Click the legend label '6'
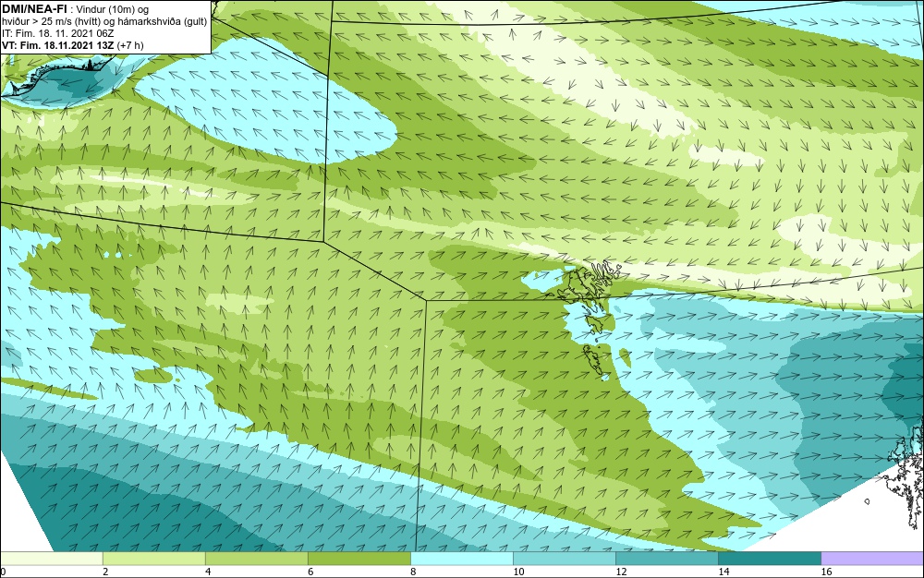The image size is (924, 578). pyautogui.click(x=310, y=572)
